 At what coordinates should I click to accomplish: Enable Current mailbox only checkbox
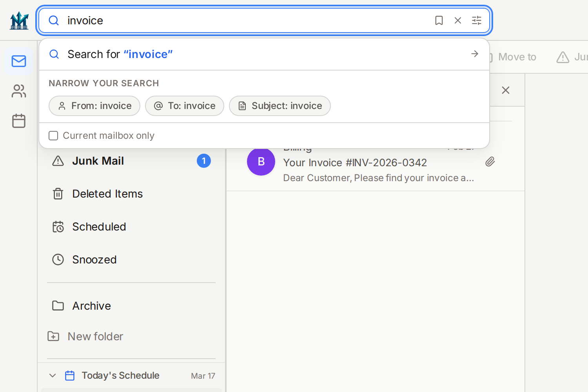[x=53, y=136]
